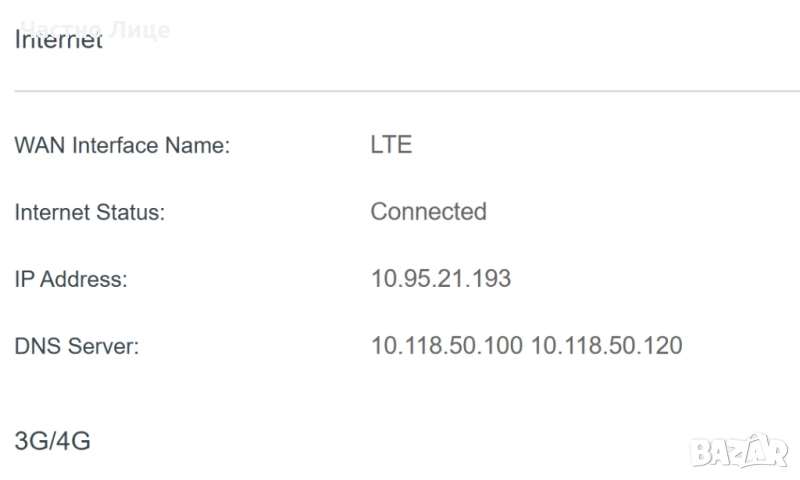Click the final R in BAZAR logo

tap(777, 453)
